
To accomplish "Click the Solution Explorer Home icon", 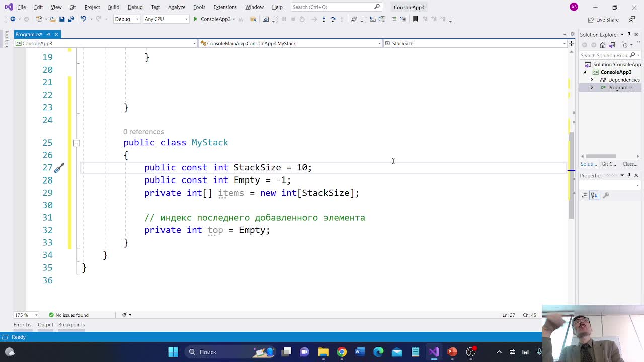I will (x=603, y=45).
